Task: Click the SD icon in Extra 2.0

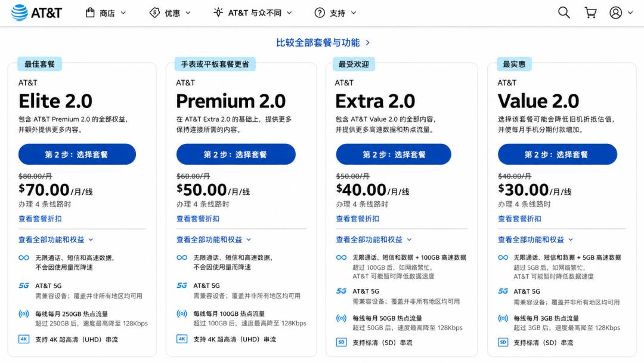Action: click(x=341, y=342)
